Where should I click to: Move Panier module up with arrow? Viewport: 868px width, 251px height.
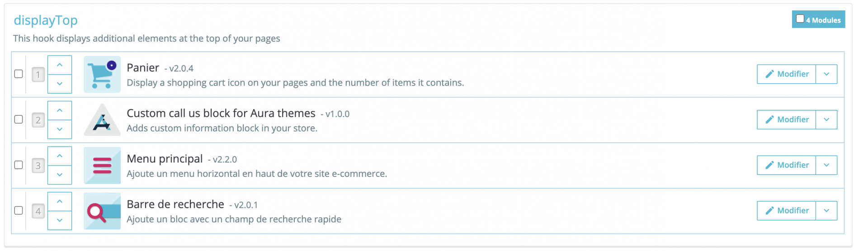pyautogui.click(x=60, y=65)
